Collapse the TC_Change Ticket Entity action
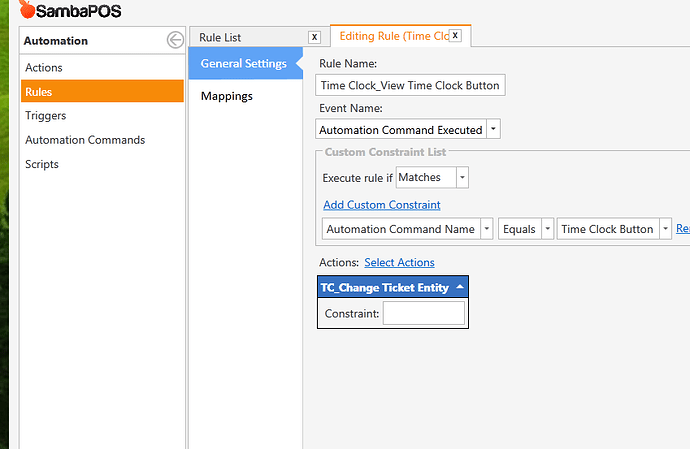 click(458, 287)
